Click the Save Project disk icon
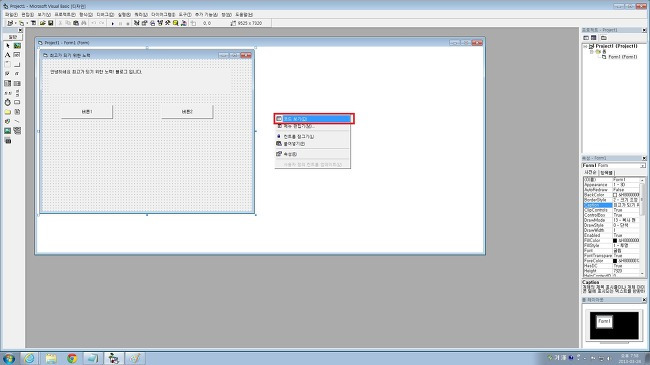 tap(51, 23)
